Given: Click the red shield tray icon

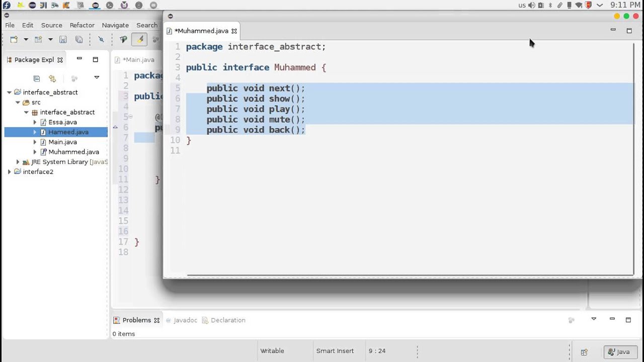Looking at the screenshot, I should [x=588, y=5].
